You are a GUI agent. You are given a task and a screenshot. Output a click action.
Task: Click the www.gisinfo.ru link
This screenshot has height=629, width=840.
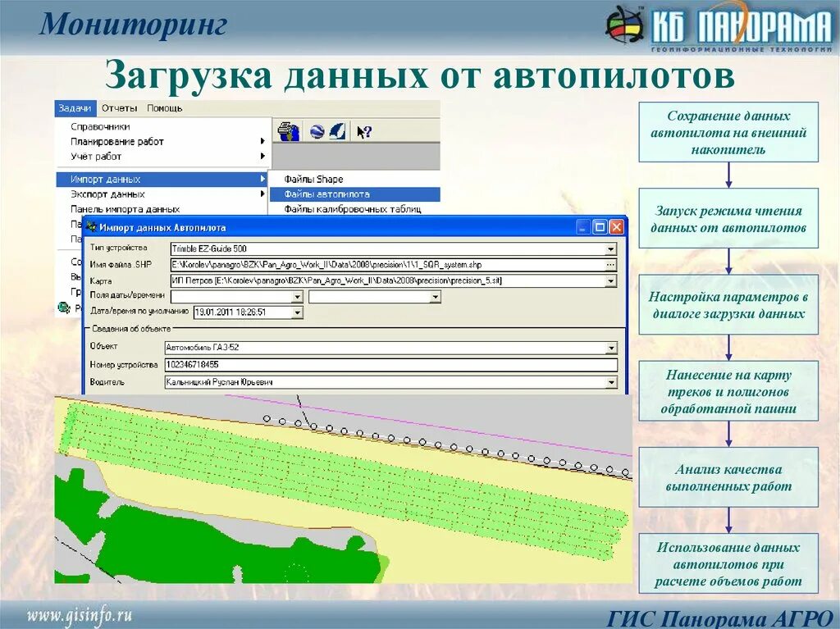[80, 615]
